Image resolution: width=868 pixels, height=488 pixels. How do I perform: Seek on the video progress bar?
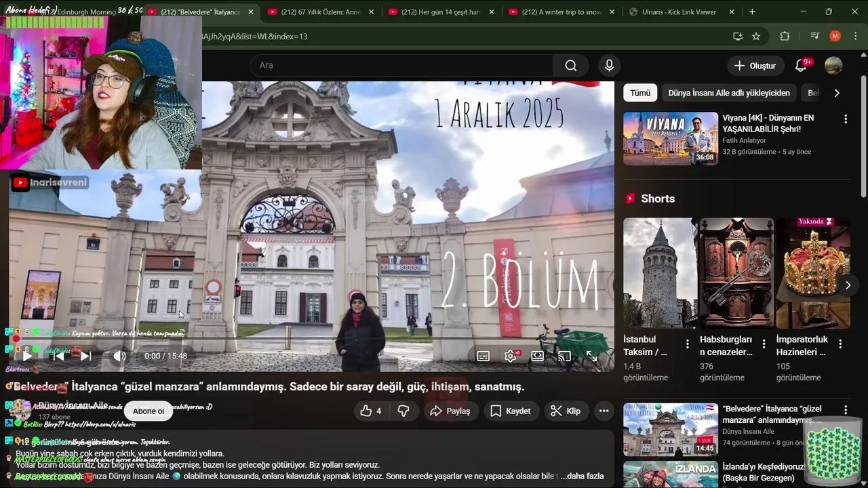click(311, 338)
